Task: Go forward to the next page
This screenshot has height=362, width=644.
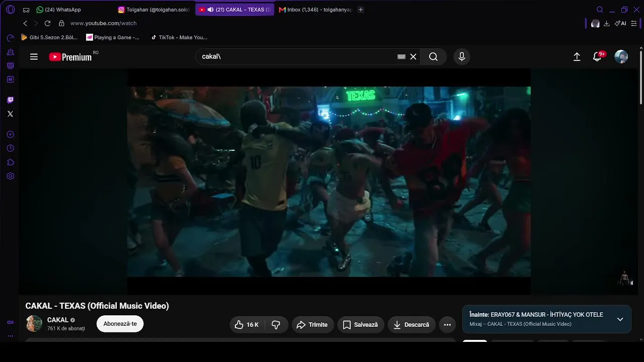Action: click(36, 23)
